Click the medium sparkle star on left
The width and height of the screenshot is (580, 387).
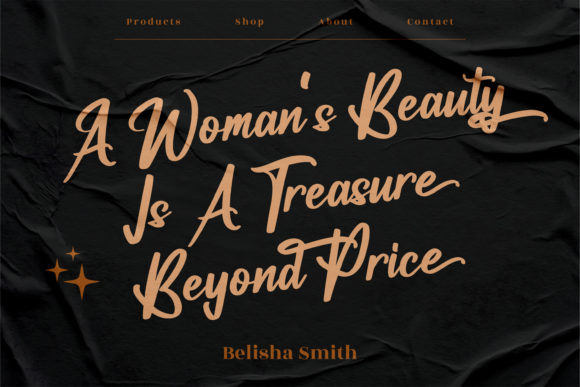pos(57,270)
